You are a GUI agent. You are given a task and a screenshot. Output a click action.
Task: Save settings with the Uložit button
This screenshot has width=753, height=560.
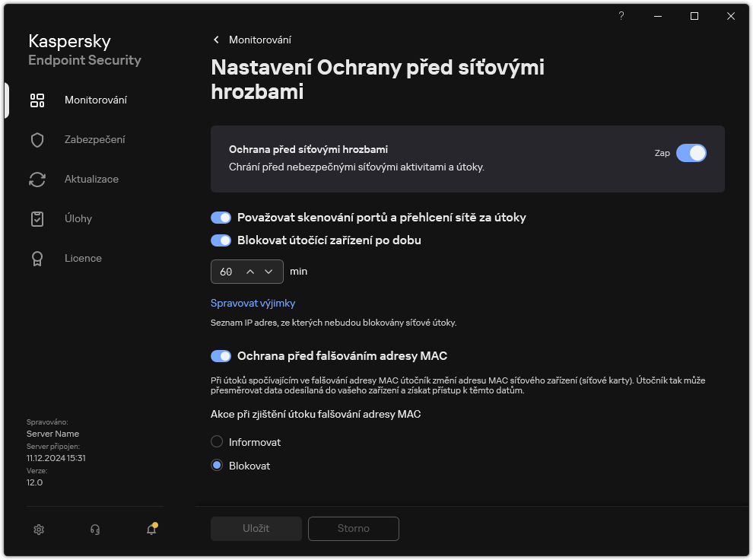(256, 528)
